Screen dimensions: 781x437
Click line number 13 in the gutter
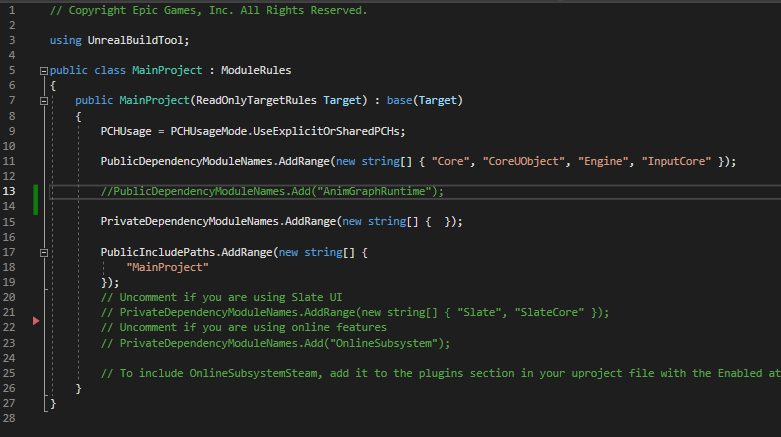pos(9,191)
